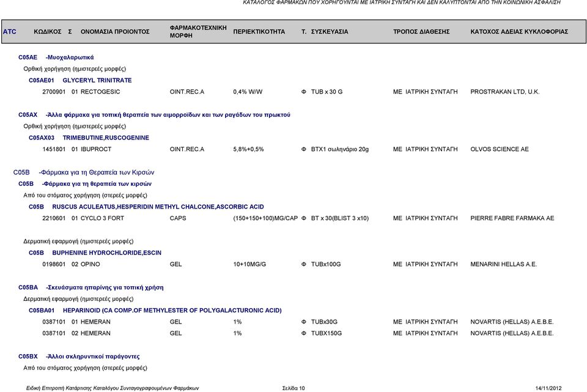Select the substance "BUPHENINE HYDROCHLORIDE,ESCIN"
The width and height of the screenshot is (587, 392).
pos(106,253)
